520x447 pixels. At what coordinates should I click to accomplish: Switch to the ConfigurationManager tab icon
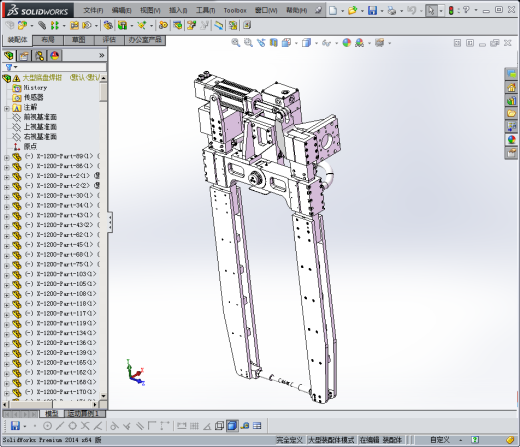[39, 55]
